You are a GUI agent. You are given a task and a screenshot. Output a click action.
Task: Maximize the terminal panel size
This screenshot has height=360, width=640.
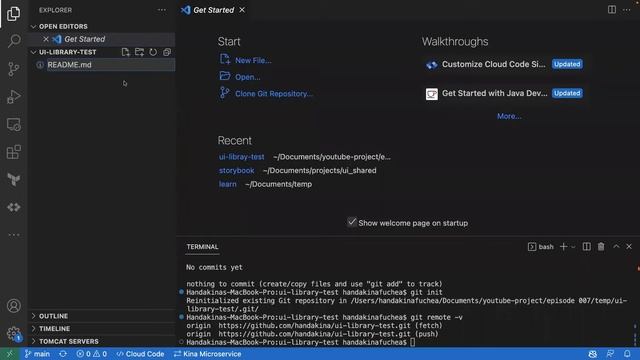coord(616,247)
